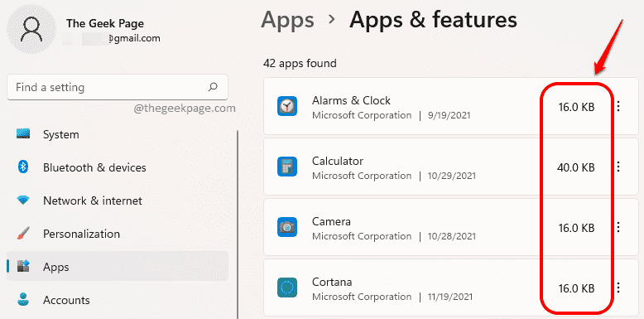Click the sidebar vertical scrollbar

(238, 224)
